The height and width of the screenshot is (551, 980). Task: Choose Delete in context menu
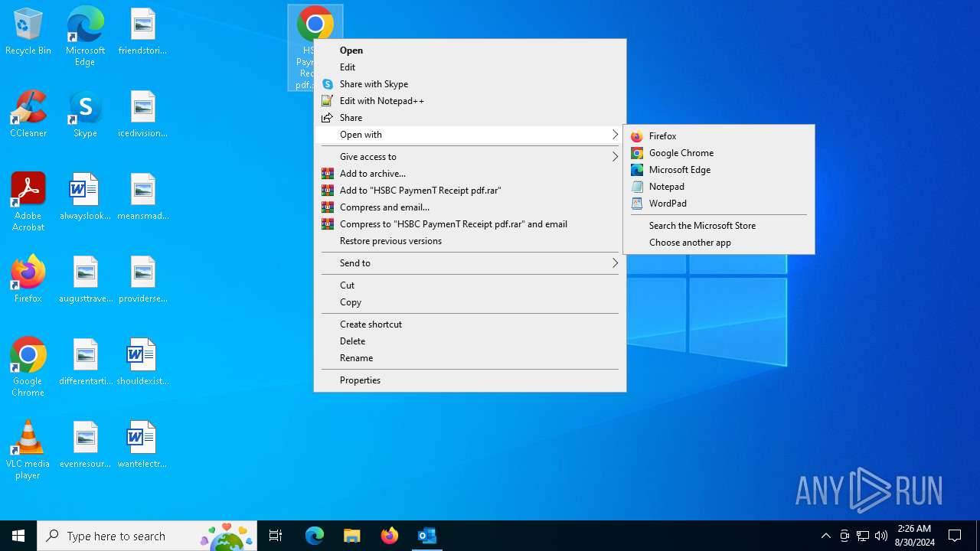pyautogui.click(x=470, y=341)
